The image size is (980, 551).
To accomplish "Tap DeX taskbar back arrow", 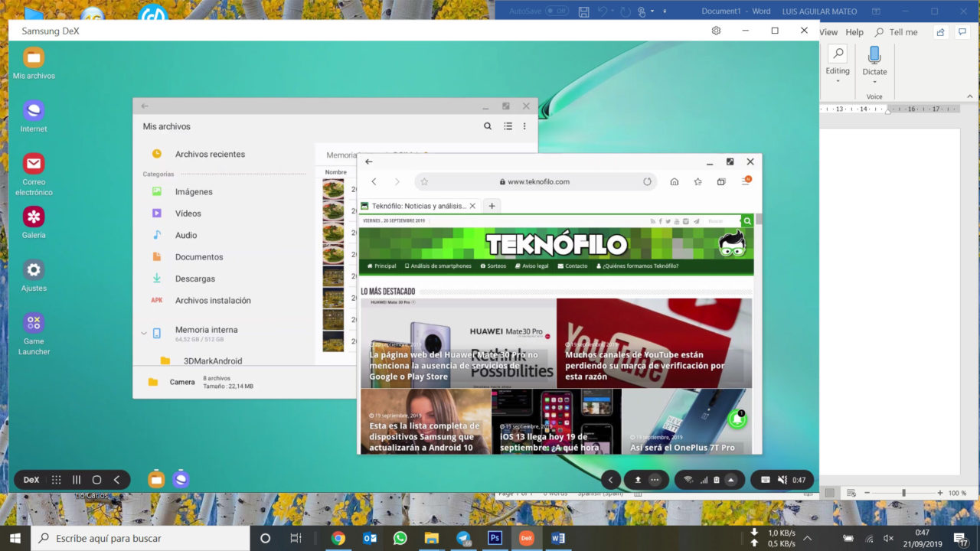I will pyautogui.click(x=116, y=480).
